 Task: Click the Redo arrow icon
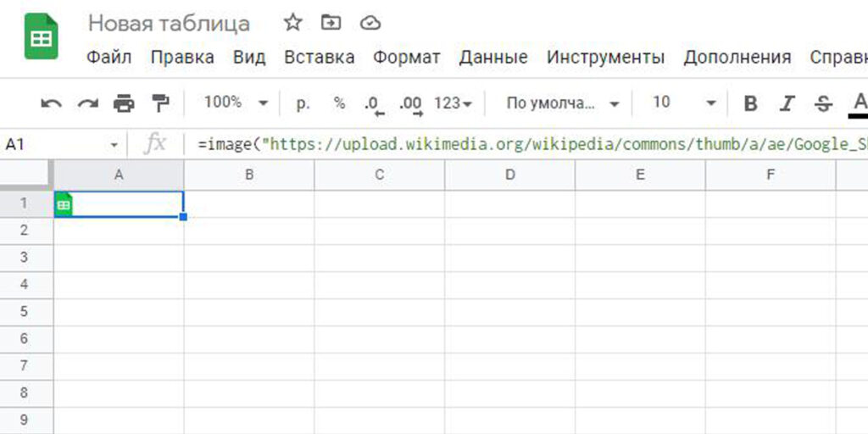87,103
